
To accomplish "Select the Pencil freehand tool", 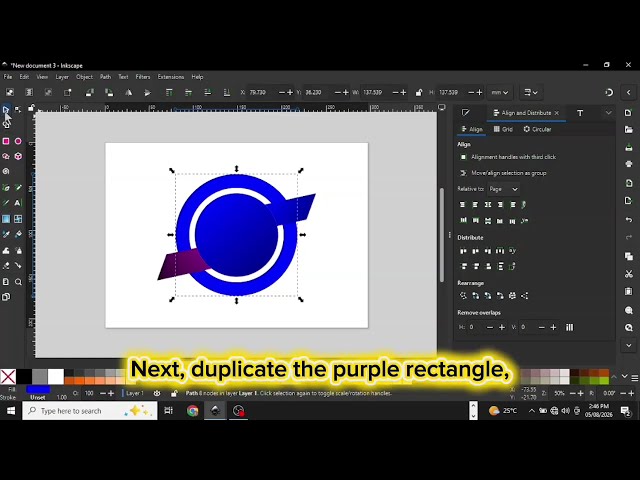I will click(x=18, y=188).
